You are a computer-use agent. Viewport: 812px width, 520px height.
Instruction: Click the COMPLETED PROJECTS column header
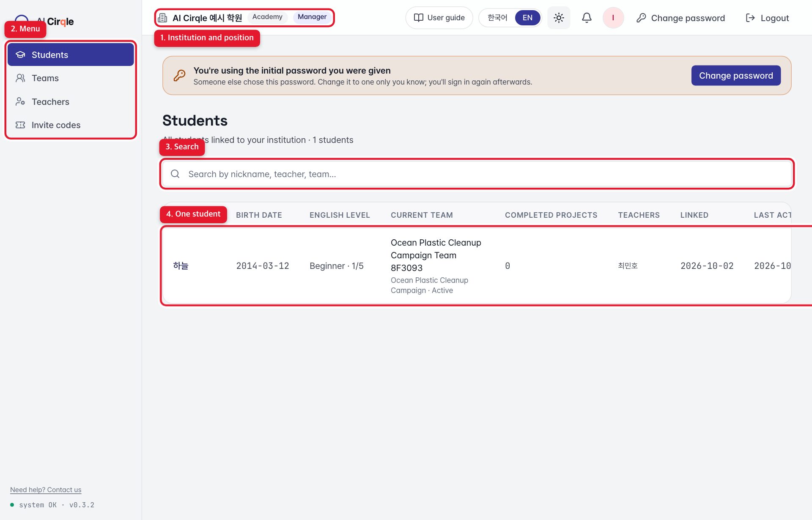[551, 215]
